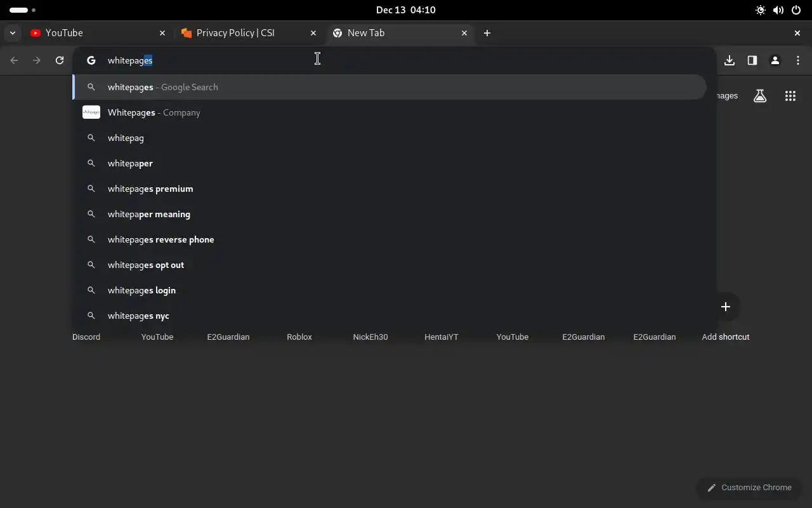The width and height of the screenshot is (812, 508).
Task: Click the brightness icon in system tray
Action: pos(761,10)
